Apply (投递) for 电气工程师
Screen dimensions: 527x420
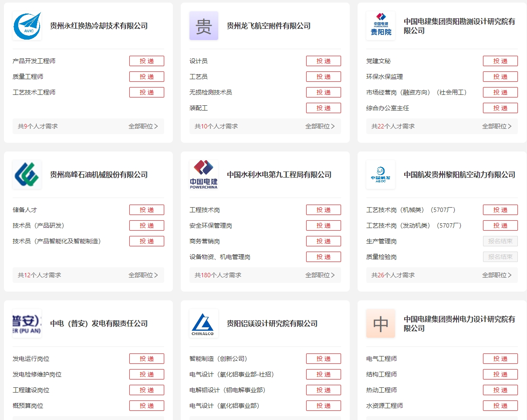tap(500, 359)
